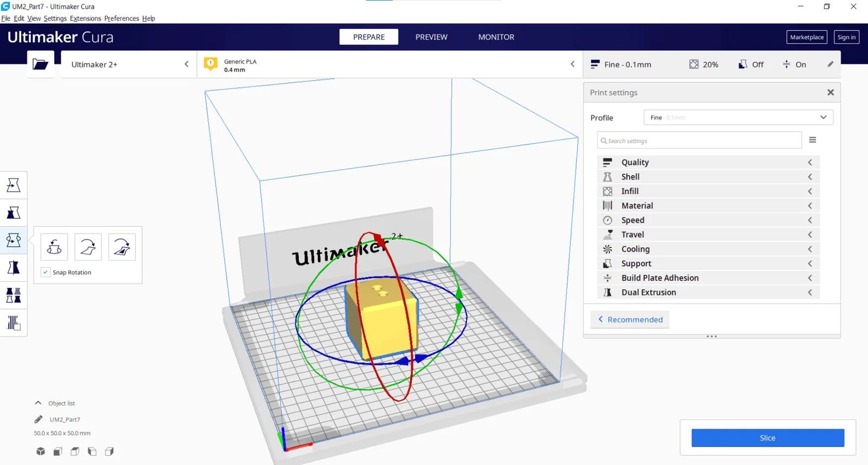Expand the Material settings category
The width and height of the screenshot is (868, 465).
coord(709,205)
